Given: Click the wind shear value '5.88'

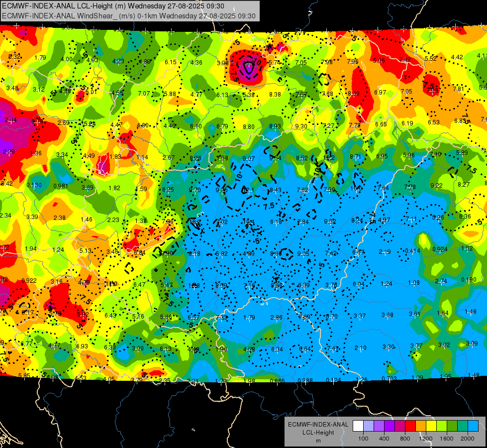Looking at the screenshot, I should (x=170, y=94).
